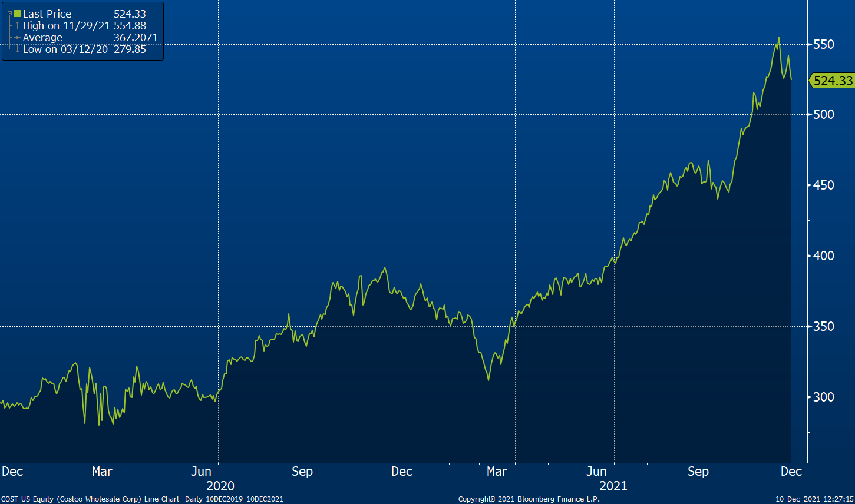Click the 300 price axis label
The image size is (855, 504).
coord(824,397)
